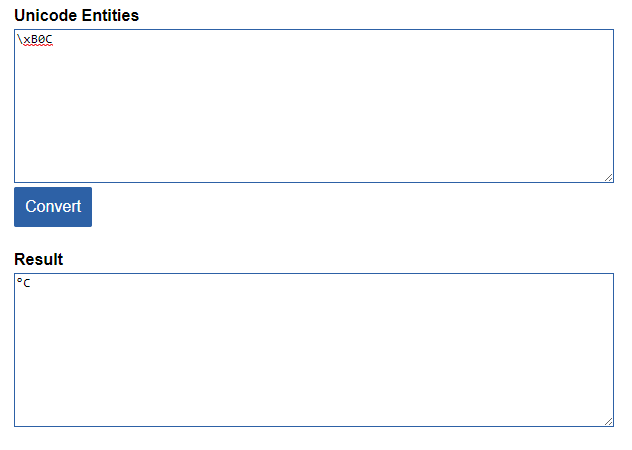The width and height of the screenshot is (632, 450).
Task: Click the "Result" heading label
Action: click(38, 260)
